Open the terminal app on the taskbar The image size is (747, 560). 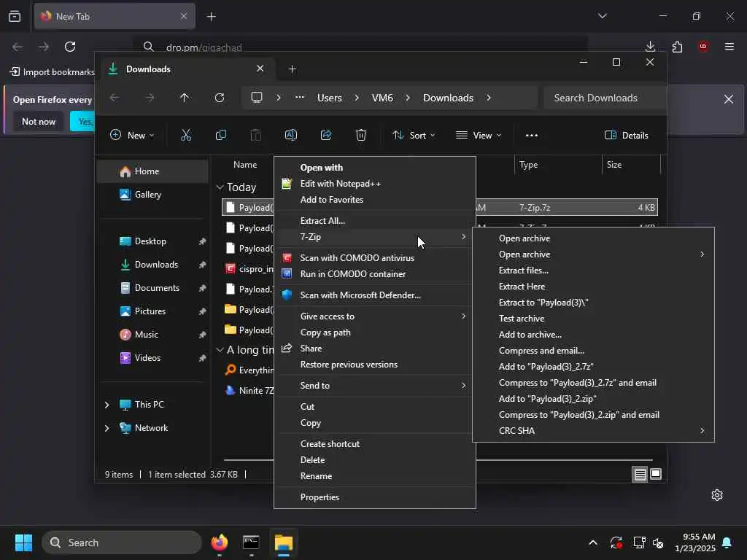point(251,542)
